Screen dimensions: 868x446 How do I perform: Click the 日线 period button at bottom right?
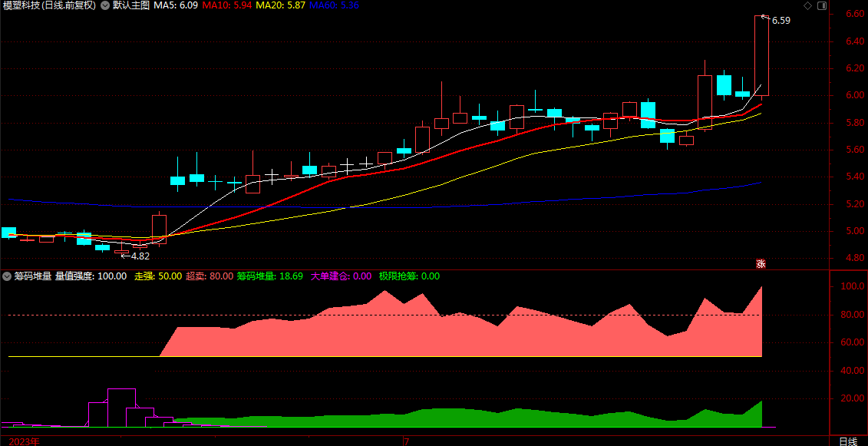pos(847,441)
